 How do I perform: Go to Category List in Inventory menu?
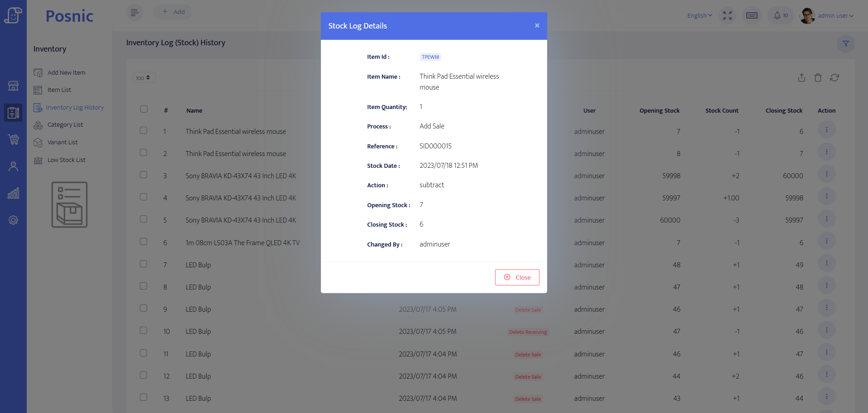tap(65, 125)
